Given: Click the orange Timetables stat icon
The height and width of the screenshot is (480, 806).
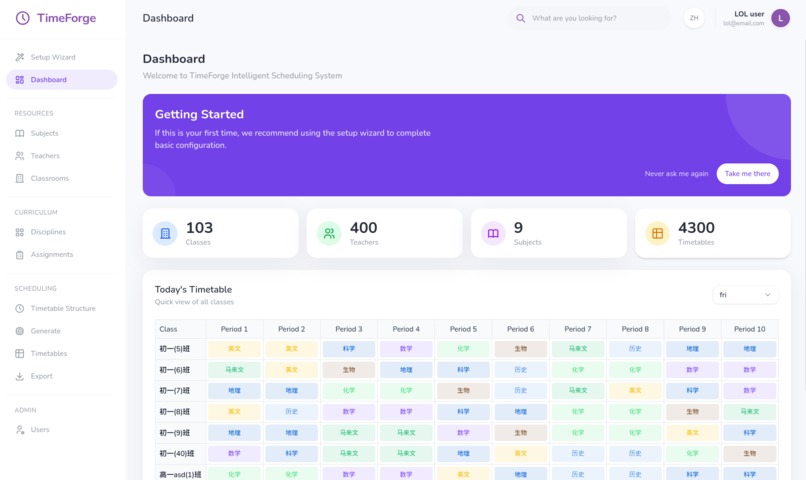Looking at the screenshot, I should pyautogui.click(x=657, y=233).
